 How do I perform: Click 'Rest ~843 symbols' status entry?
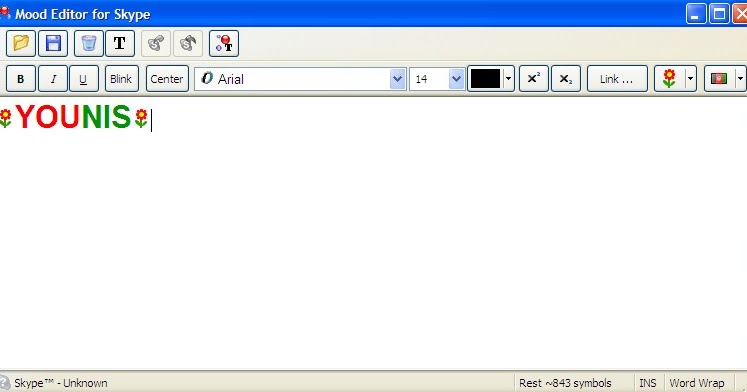pyautogui.click(x=565, y=383)
